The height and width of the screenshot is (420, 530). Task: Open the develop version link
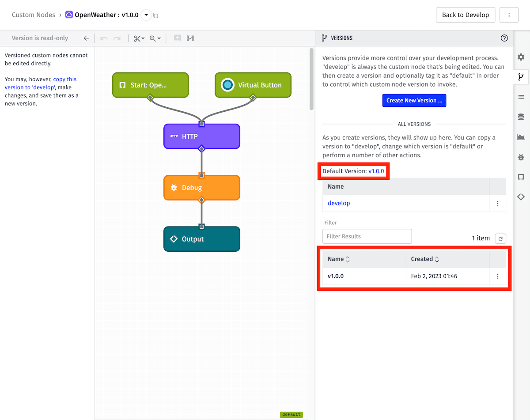tap(339, 203)
